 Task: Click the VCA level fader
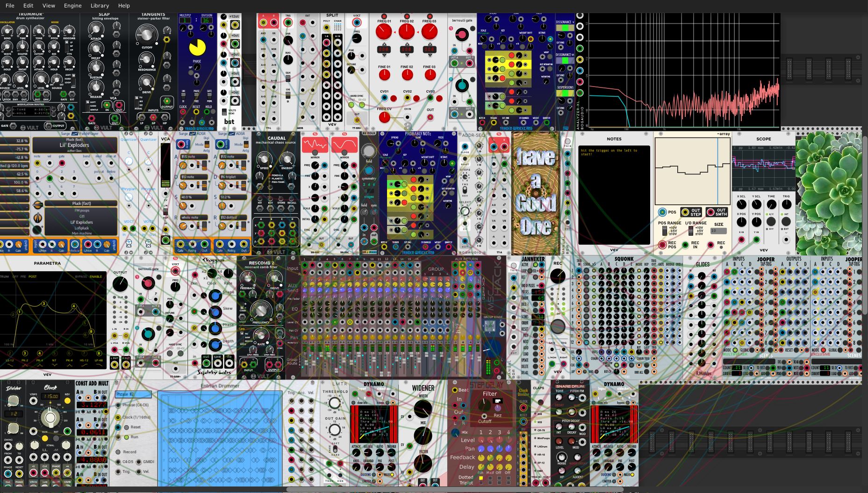click(x=165, y=165)
